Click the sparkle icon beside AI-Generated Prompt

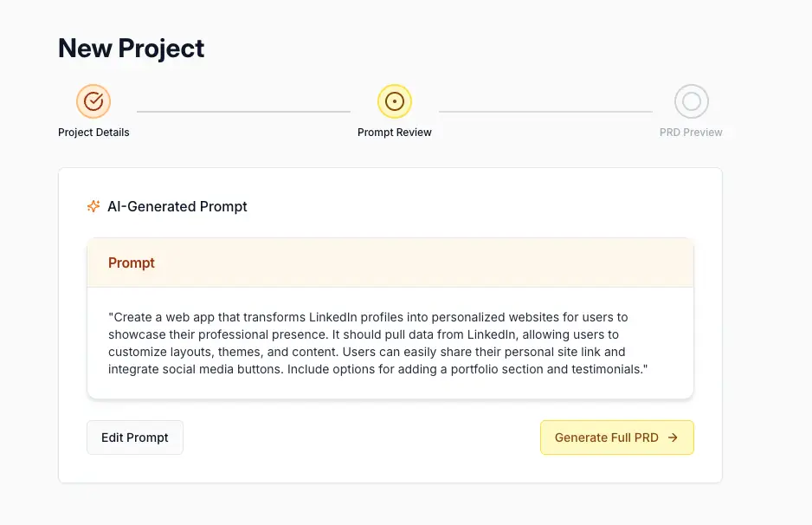(93, 206)
